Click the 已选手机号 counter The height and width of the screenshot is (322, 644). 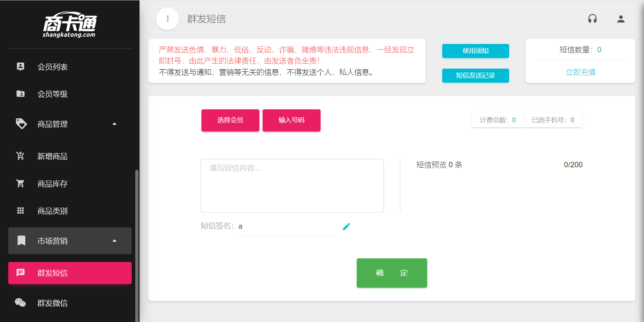pos(553,120)
